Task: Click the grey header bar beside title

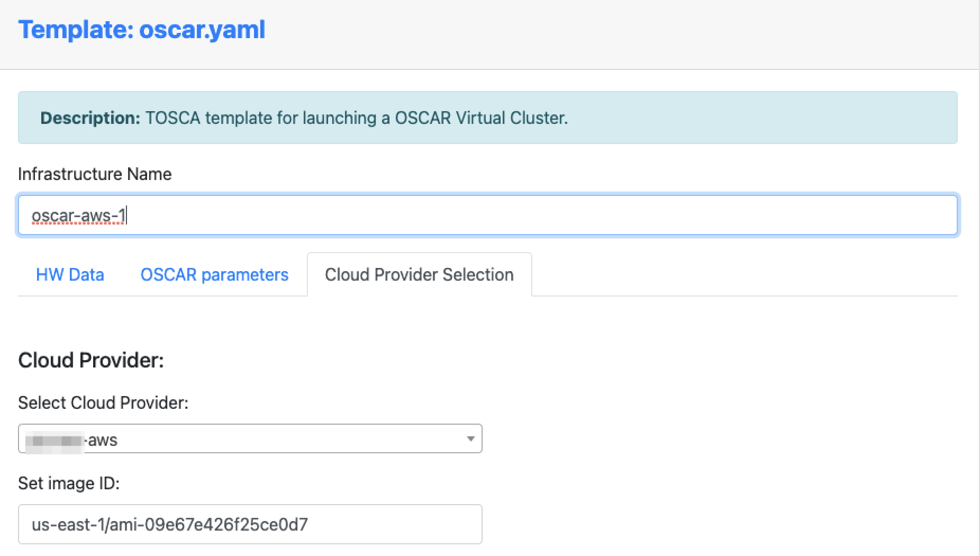Action: click(x=619, y=32)
